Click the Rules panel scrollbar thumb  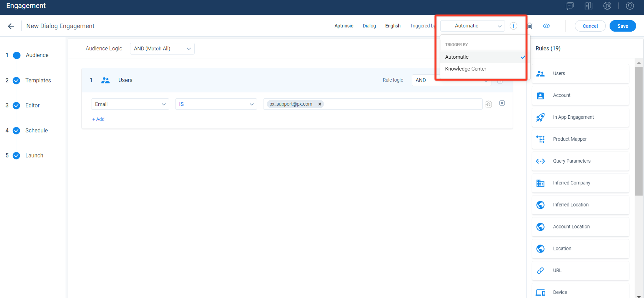coord(639,131)
